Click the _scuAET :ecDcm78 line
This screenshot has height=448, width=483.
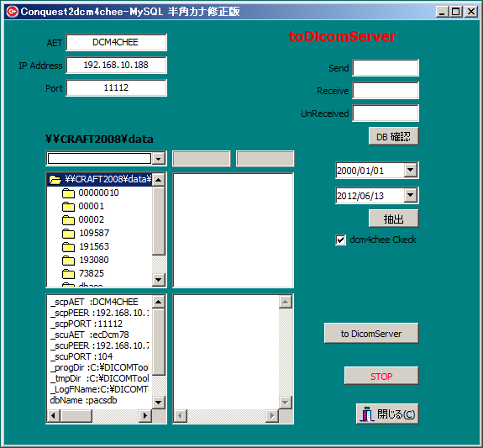click(89, 335)
